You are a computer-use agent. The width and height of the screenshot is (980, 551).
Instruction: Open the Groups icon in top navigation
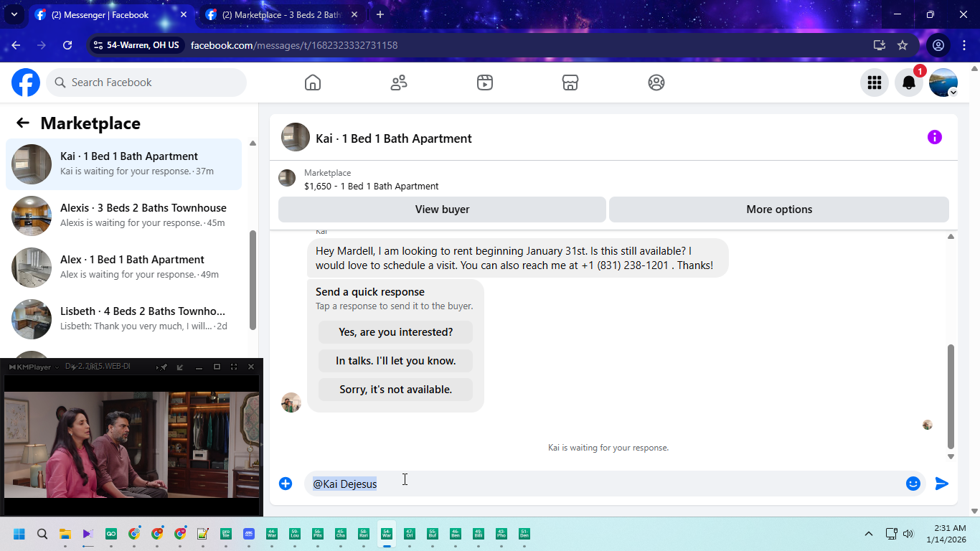click(656, 83)
